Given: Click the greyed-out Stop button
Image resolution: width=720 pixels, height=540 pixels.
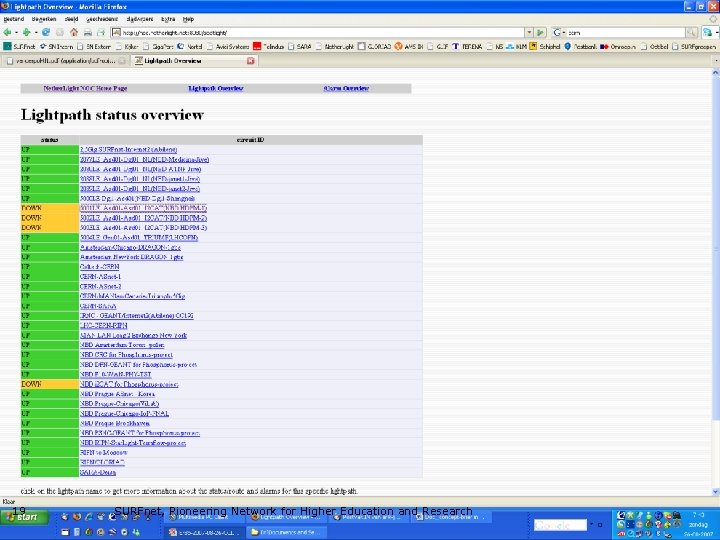Looking at the screenshot, I should pos(60,33).
